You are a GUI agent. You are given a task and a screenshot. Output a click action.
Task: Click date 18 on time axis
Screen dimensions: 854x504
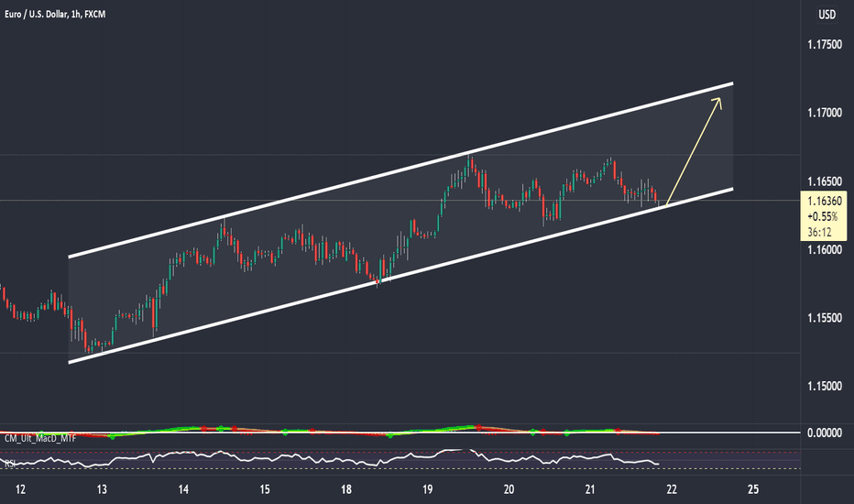click(345, 489)
